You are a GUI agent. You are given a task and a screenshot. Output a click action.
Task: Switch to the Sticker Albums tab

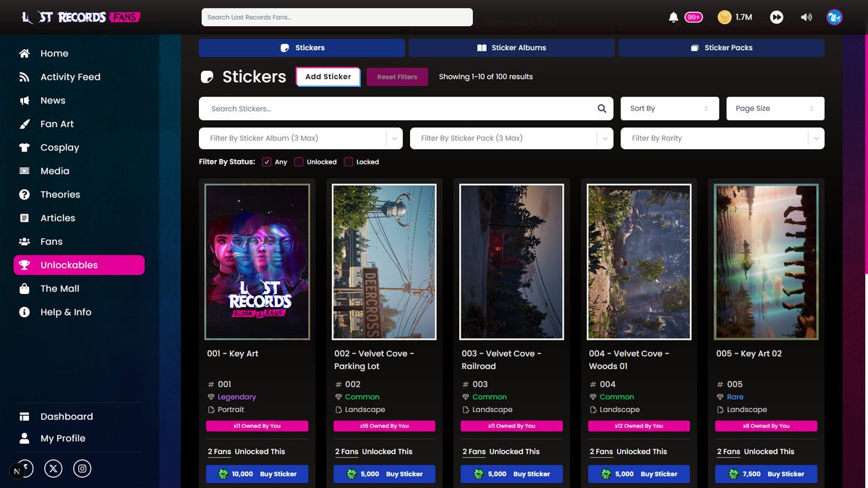[x=511, y=48]
